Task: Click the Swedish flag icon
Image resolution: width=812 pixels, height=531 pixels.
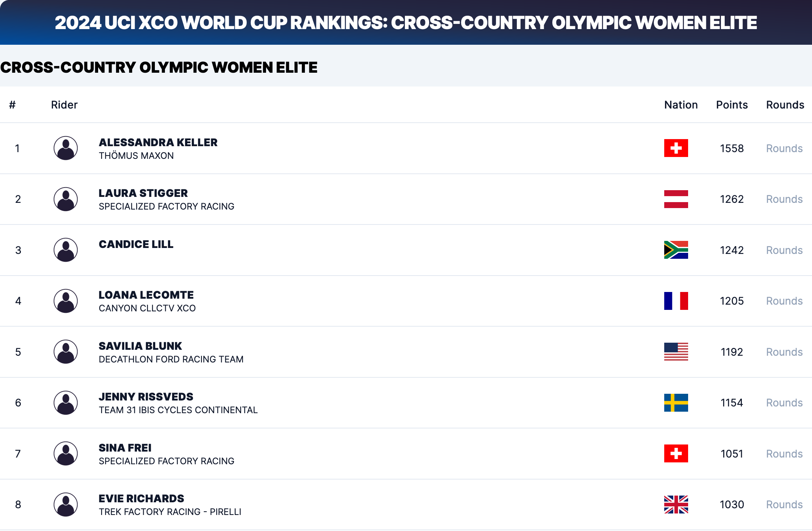Action: (x=676, y=403)
